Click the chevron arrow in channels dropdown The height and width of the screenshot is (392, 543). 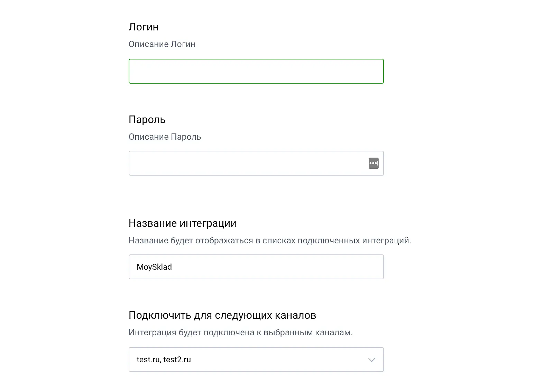point(372,360)
